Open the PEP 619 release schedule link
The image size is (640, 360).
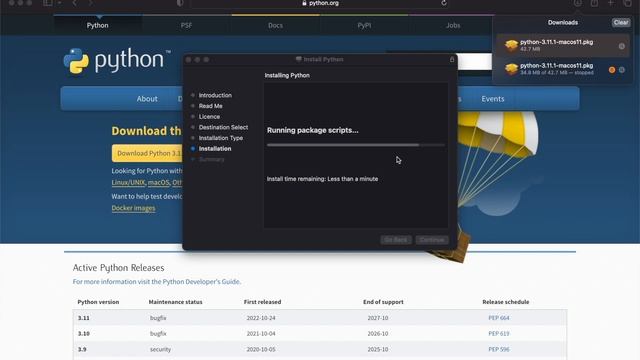pyautogui.click(x=499, y=333)
